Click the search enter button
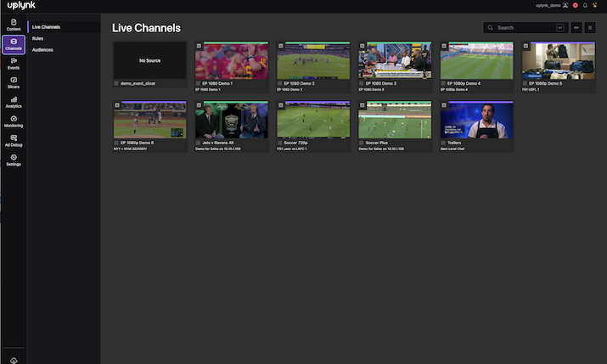Screen dimensions: 607x364 [x=560, y=28]
